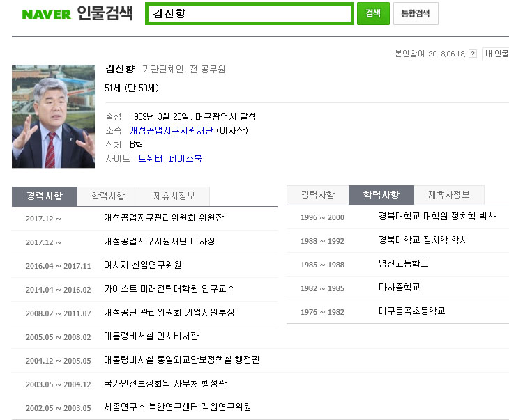Image resolution: width=509 pixels, height=420 pixels.
Task: Click the age text 51세 (만 50세)
Action: (132, 88)
